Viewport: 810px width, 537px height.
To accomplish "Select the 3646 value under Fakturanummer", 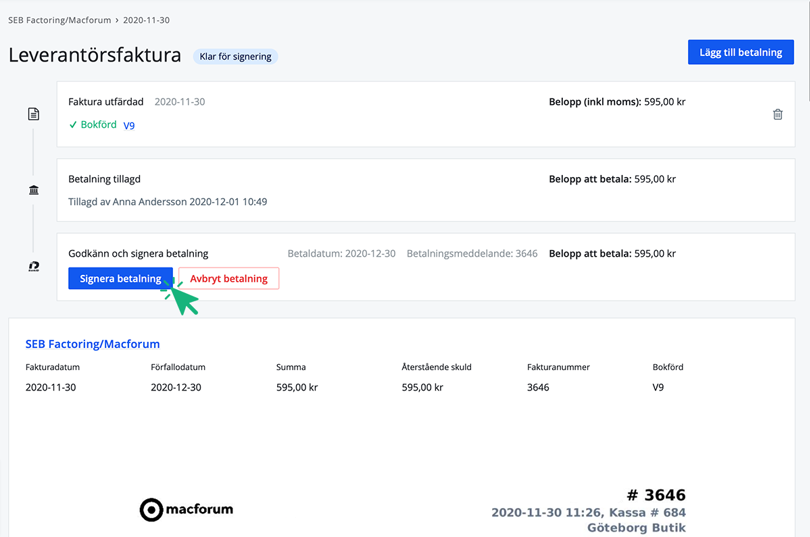I will [x=538, y=387].
